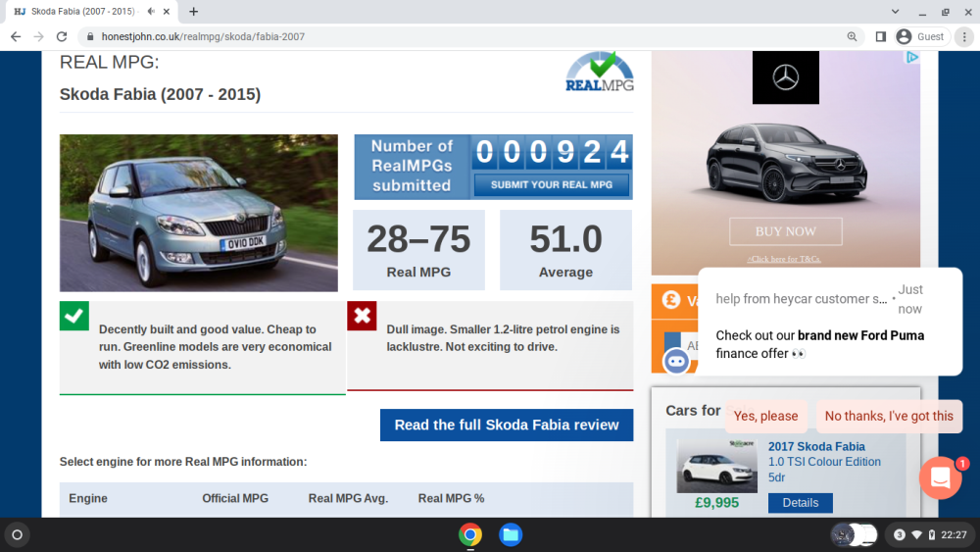The width and height of the screenshot is (980, 552).
Task: Open Read the full Skoda Fabia review
Action: coord(507,426)
